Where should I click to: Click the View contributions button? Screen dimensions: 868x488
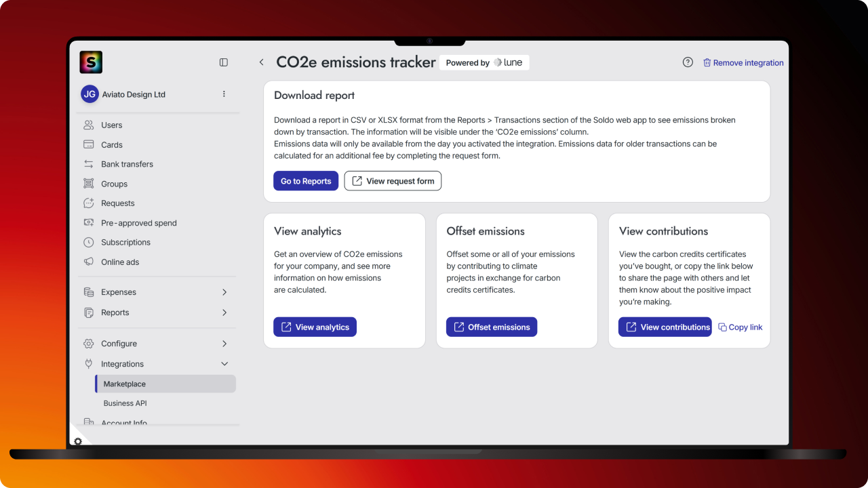tap(665, 327)
